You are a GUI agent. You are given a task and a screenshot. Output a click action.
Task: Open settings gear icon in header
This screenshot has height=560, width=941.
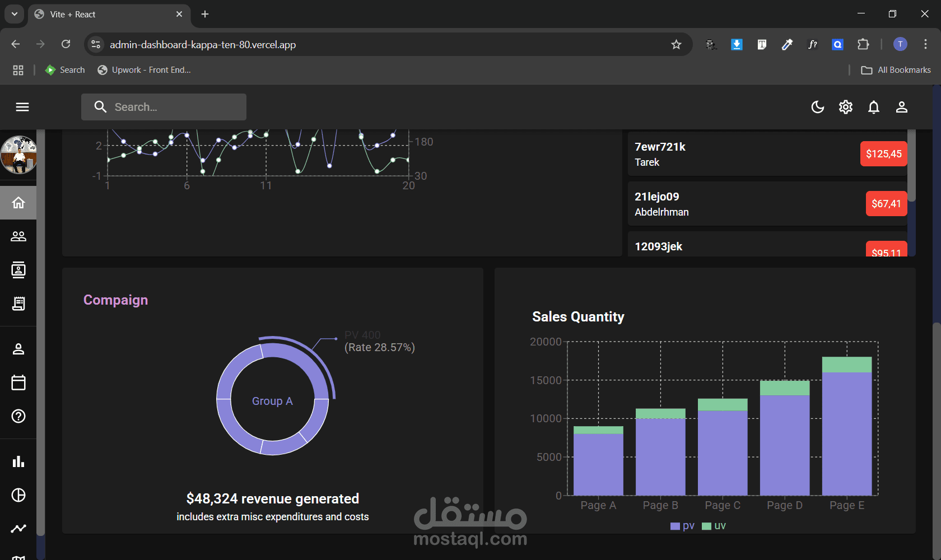(x=846, y=107)
